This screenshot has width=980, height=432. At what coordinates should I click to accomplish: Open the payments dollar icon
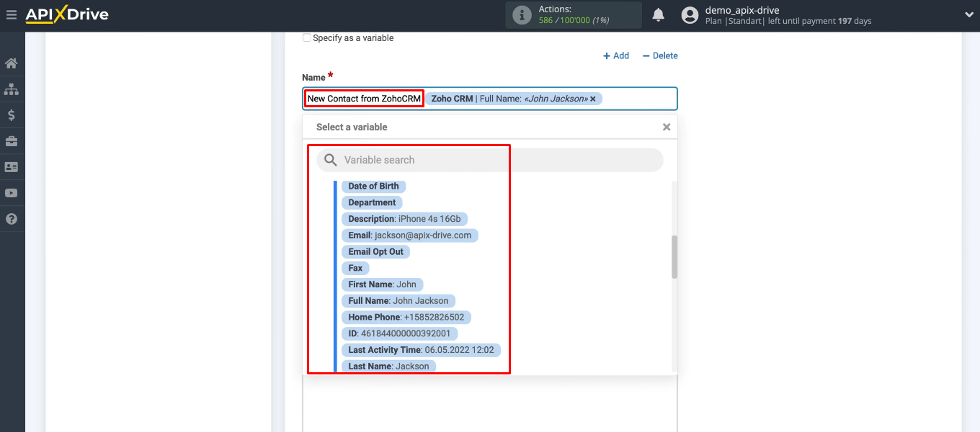click(12, 114)
